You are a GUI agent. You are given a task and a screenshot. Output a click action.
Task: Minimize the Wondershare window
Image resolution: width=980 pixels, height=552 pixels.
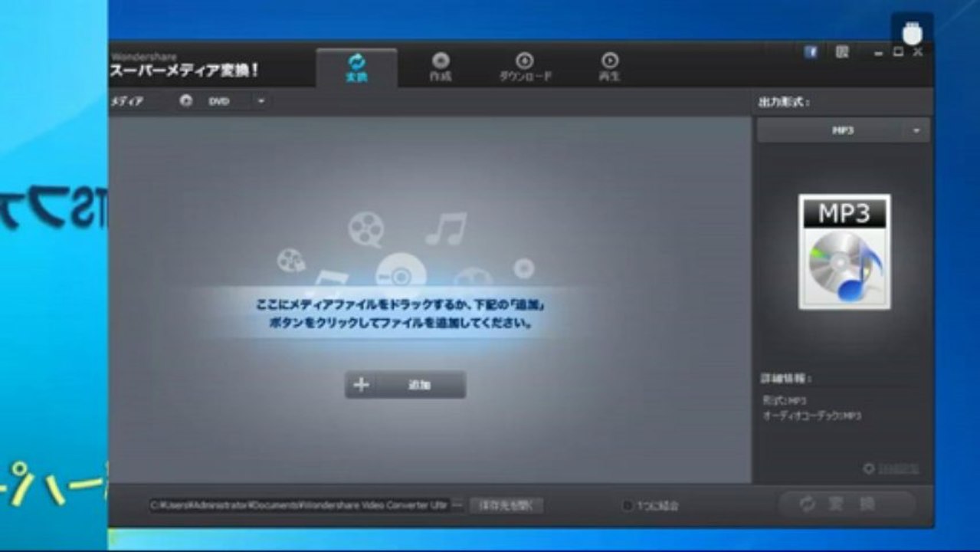[x=879, y=52]
